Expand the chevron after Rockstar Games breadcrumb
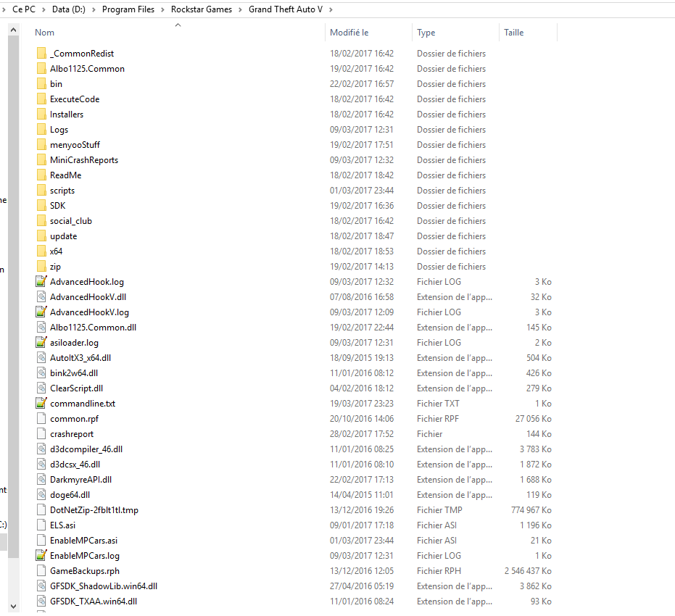This screenshot has height=616, width=675. click(240, 9)
